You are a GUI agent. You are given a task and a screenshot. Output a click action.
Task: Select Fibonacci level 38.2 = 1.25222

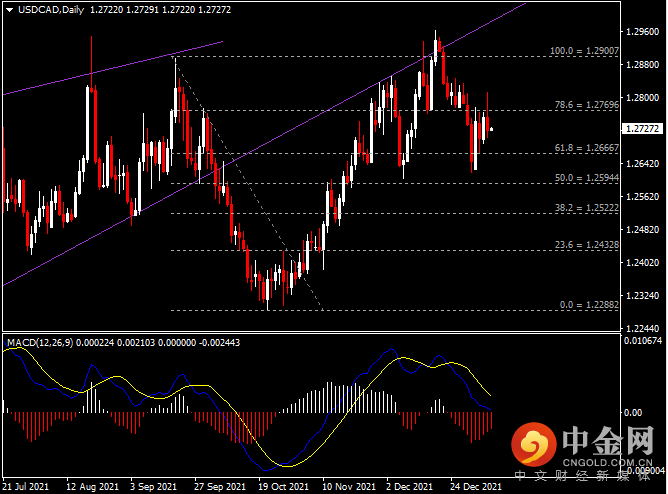point(587,208)
